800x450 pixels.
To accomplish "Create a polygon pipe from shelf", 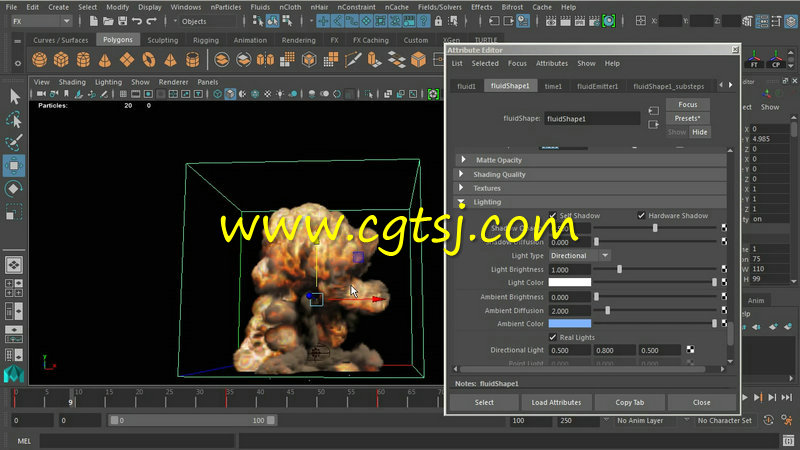I will pos(192,60).
